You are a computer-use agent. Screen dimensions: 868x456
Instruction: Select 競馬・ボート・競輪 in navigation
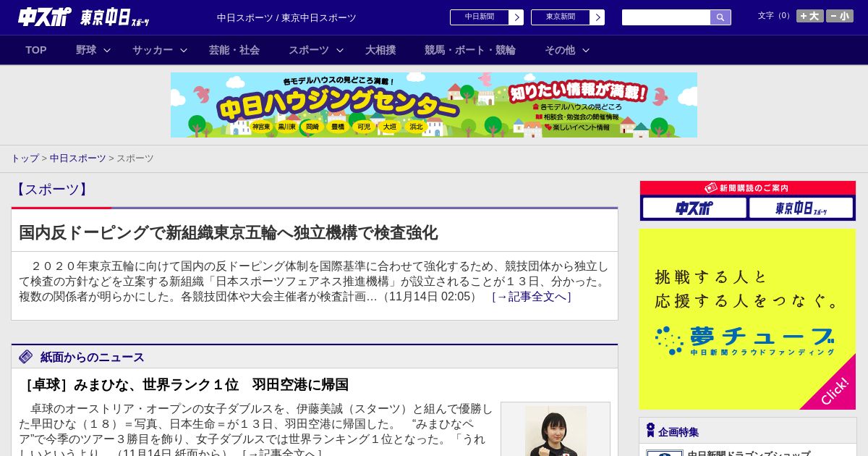(x=470, y=50)
